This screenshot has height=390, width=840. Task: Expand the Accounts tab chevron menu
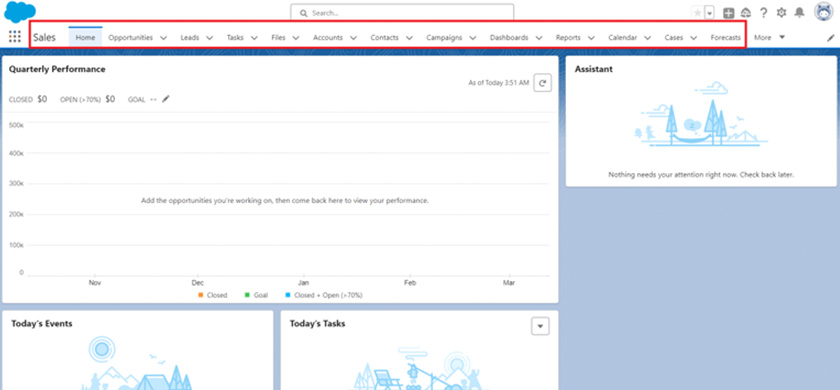coord(353,38)
